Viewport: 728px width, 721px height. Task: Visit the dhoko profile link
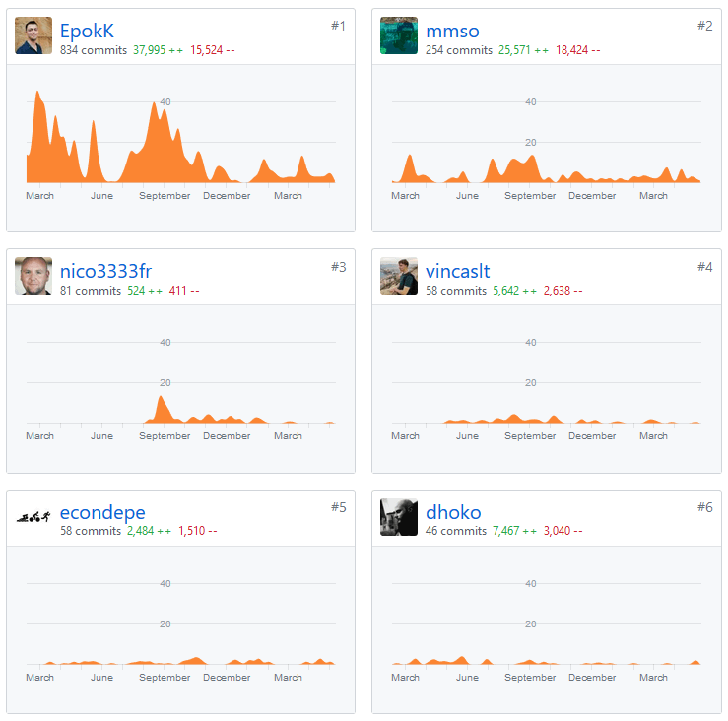(x=453, y=512)
